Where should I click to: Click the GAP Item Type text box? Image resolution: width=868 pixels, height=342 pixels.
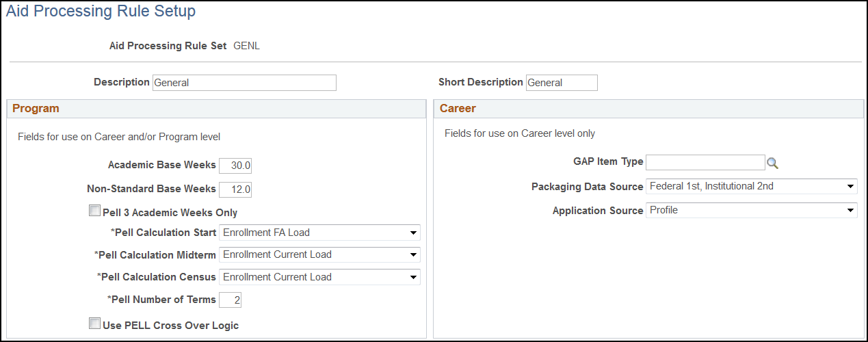click(x=705, y=162)
